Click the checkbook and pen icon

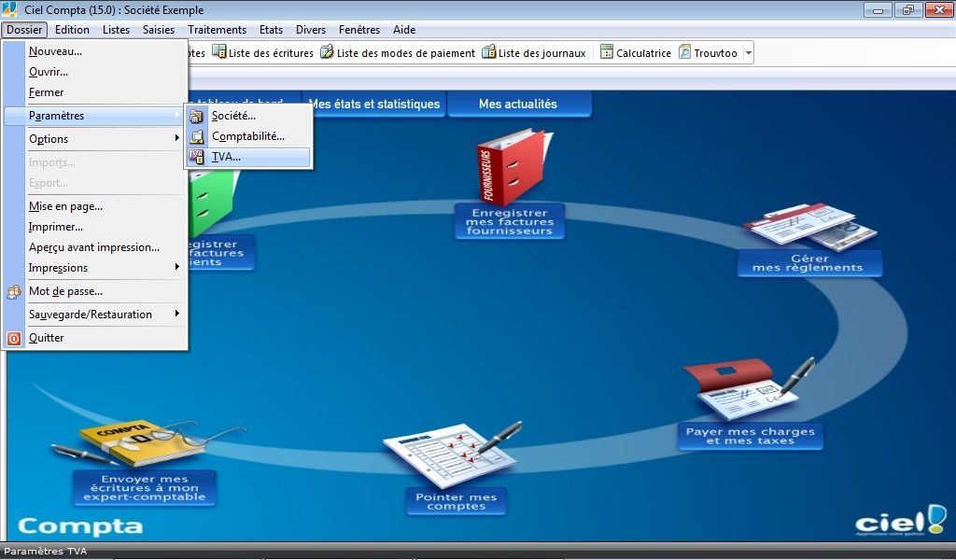[x=751, y=389]
